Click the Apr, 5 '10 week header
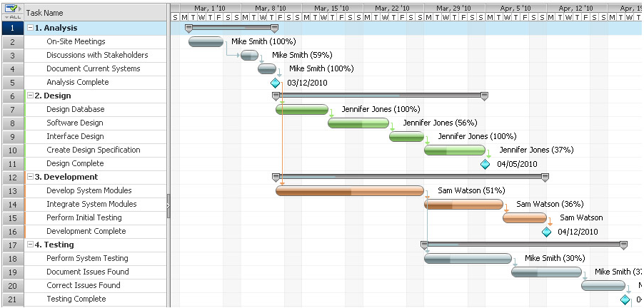The image size is (644, 308). (515, 8)
